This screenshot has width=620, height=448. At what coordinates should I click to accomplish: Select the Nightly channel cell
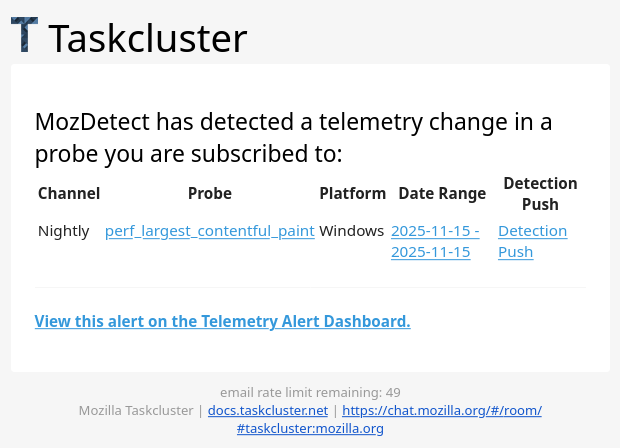64,231
